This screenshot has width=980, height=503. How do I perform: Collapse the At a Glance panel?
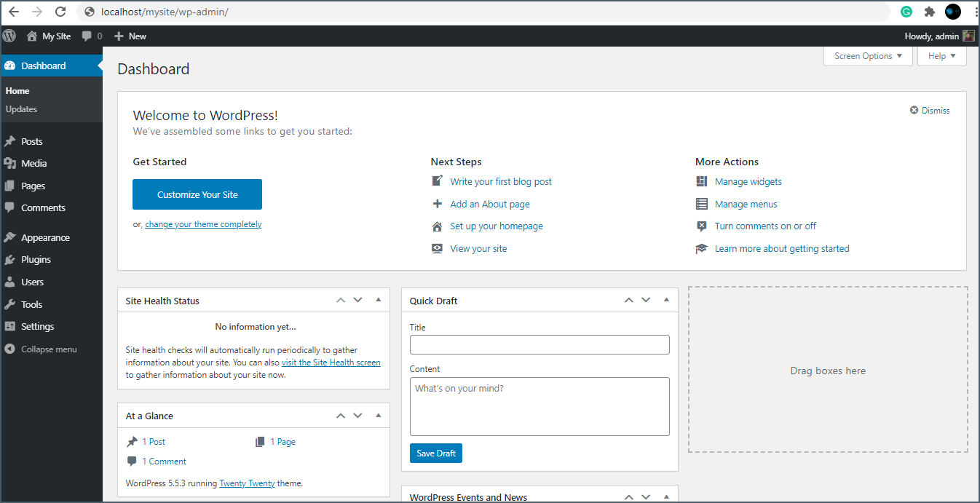point(378,416)
